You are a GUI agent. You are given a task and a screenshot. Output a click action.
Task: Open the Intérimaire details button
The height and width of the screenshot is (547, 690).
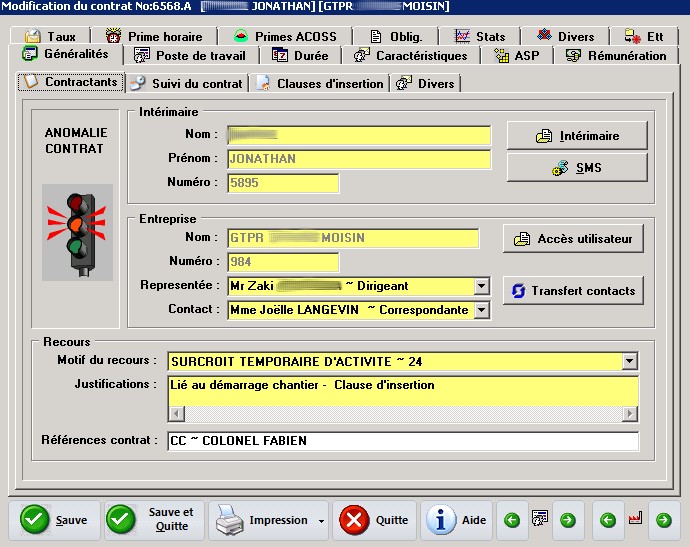[577, 136]
